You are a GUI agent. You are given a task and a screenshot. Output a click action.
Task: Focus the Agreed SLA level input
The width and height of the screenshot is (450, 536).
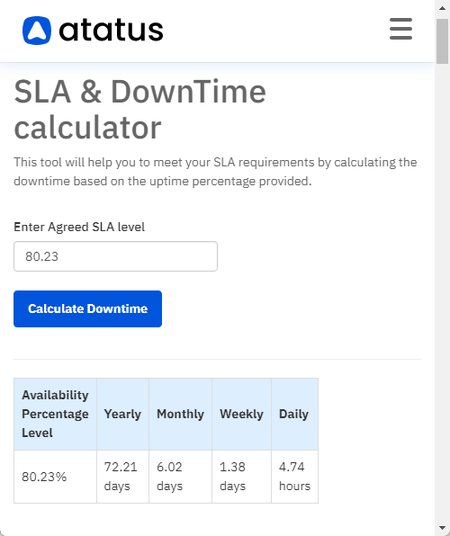pos(116,256)
